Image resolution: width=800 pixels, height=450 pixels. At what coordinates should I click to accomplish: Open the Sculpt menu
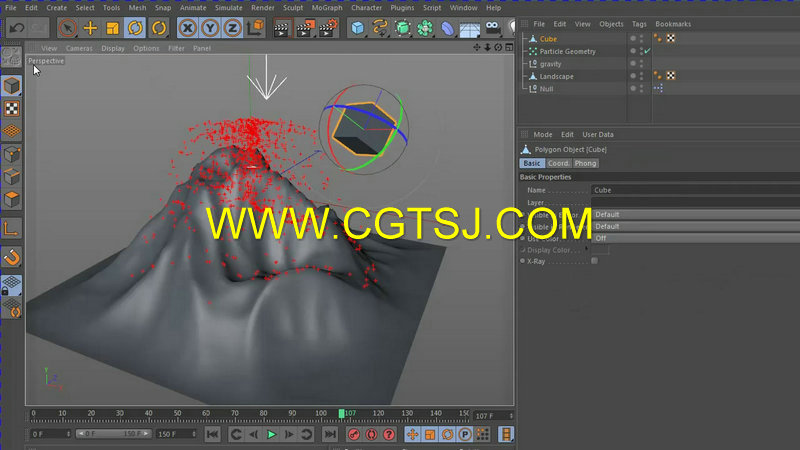pos(292,8)
